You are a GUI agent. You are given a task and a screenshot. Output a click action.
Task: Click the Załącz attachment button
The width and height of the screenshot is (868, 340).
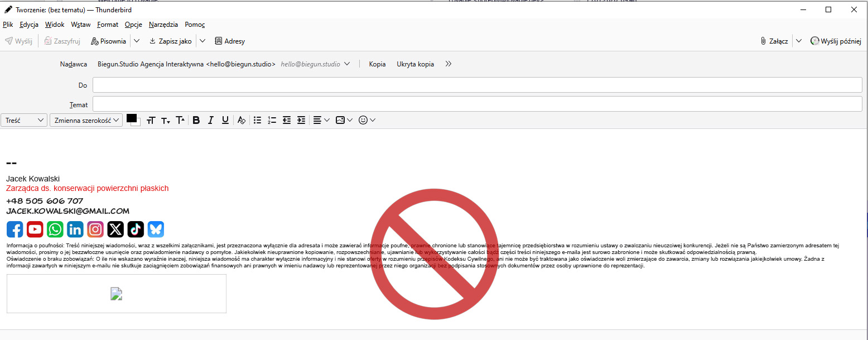(x=774, y=41)
